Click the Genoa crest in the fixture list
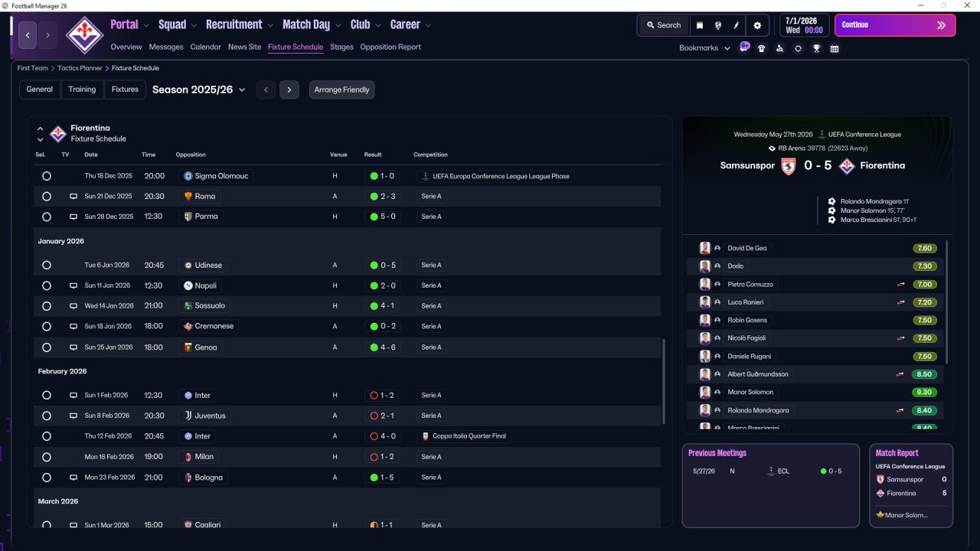The width and height of the screenshot is (980, 551). coord(188,347)
